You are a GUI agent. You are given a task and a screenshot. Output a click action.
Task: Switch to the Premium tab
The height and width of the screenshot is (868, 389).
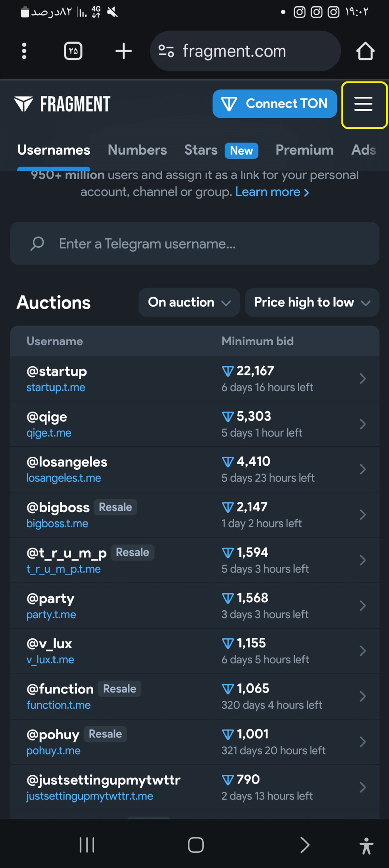pyautogui.click(x=305, y=150)
